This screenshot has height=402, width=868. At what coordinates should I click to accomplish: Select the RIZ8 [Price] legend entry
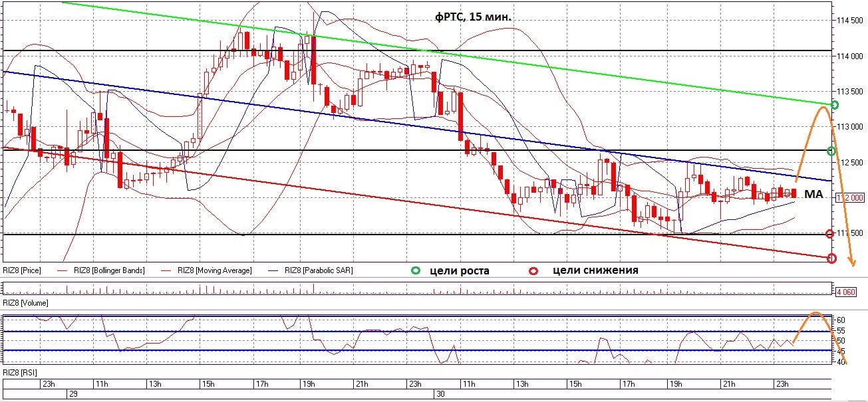coord(21,270)
